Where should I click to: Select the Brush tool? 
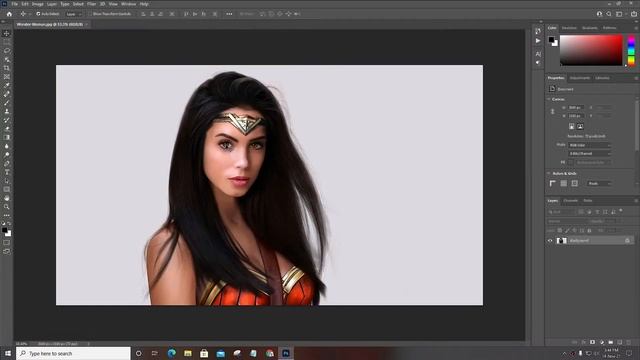[7, 102]
